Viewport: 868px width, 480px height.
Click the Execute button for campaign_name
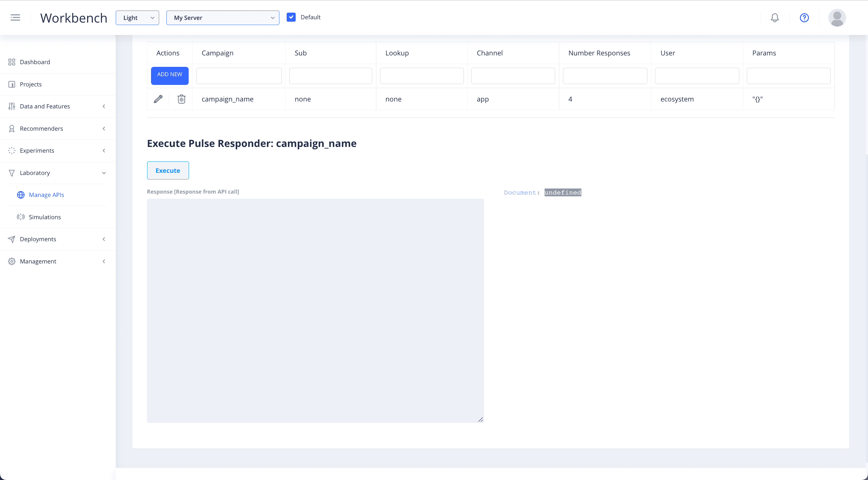pos(167,170)
